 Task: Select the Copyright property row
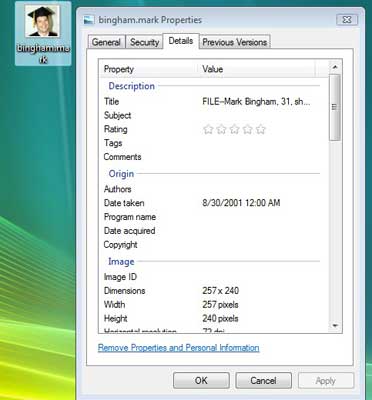click(212, 245)
